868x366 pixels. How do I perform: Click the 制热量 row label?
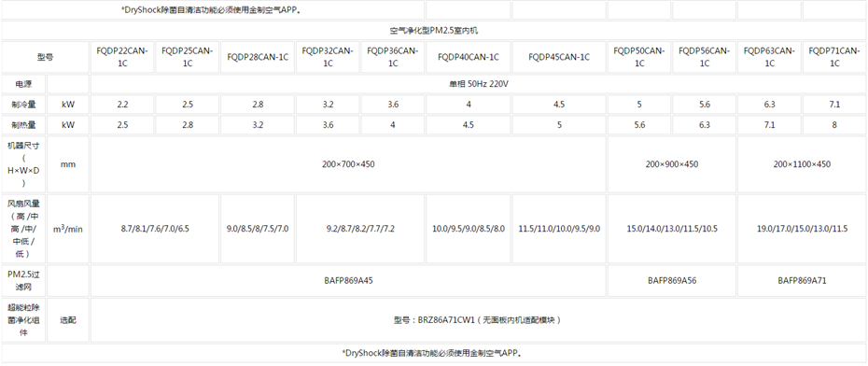pyautogui.click(x=23, y=125)
